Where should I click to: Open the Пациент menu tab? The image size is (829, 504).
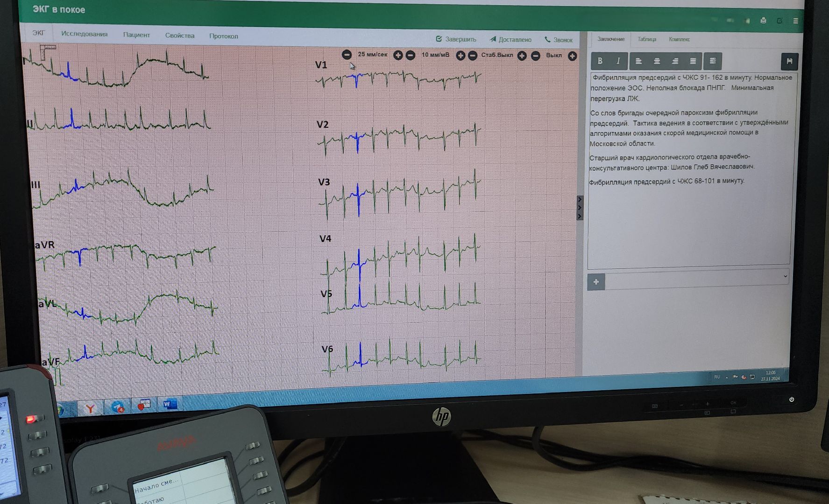coord(136,35)
